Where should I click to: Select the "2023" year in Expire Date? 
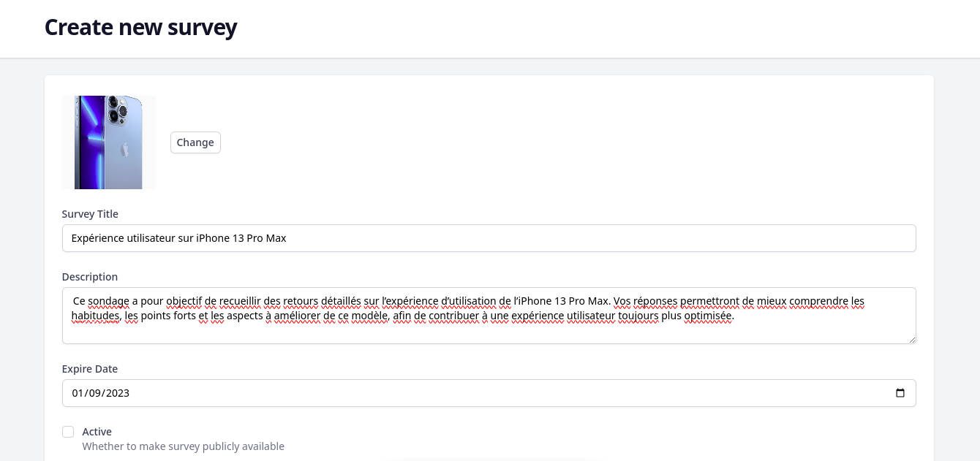(x=118, y=393)
